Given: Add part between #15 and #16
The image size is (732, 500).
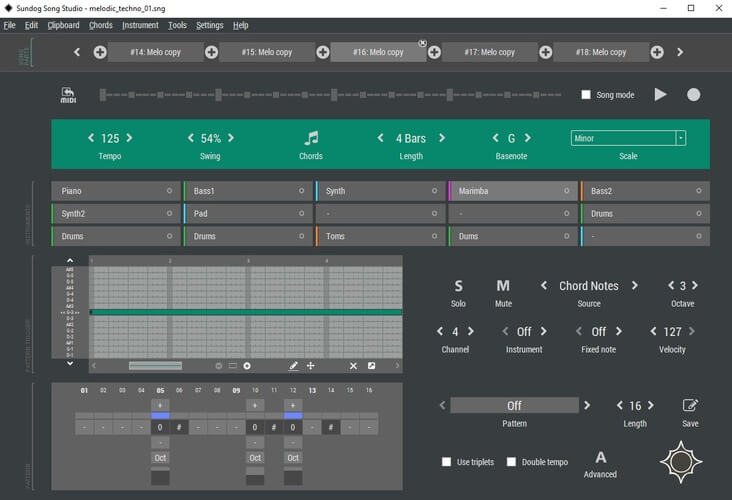Looking at the screenshot, I should click(x=323, y=52).
